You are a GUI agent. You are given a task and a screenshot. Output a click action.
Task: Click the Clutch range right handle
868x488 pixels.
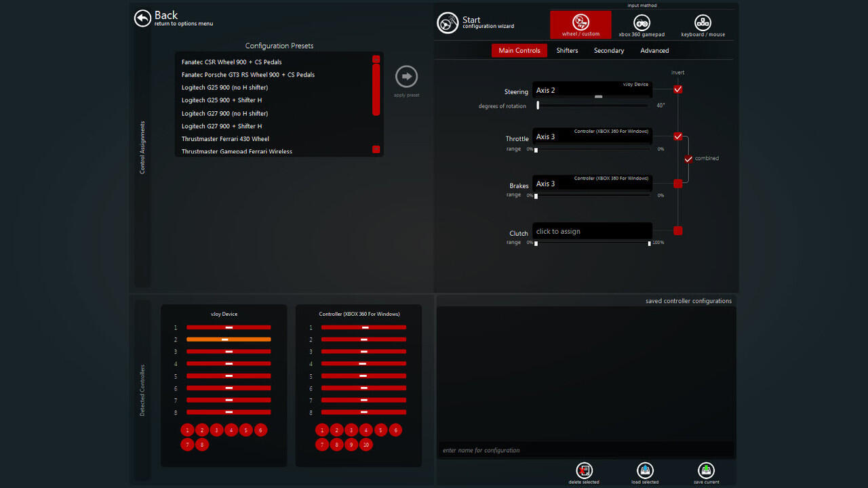point(649,243)
